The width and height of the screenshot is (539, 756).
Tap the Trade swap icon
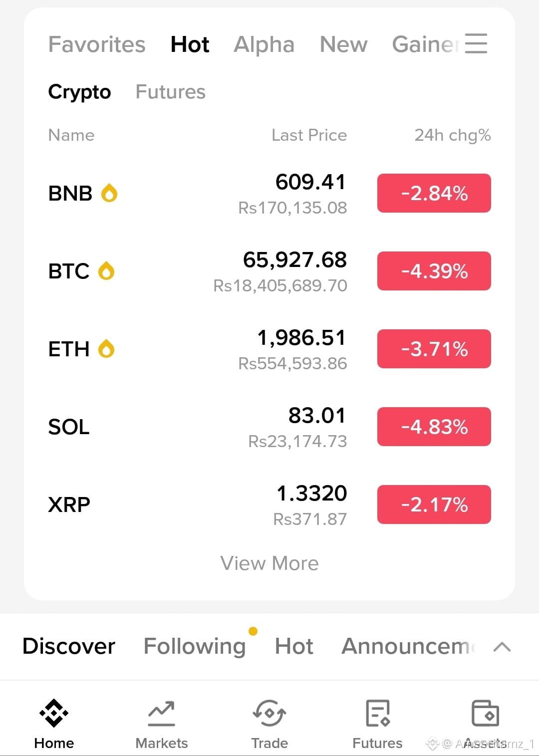tap(269, 713)
